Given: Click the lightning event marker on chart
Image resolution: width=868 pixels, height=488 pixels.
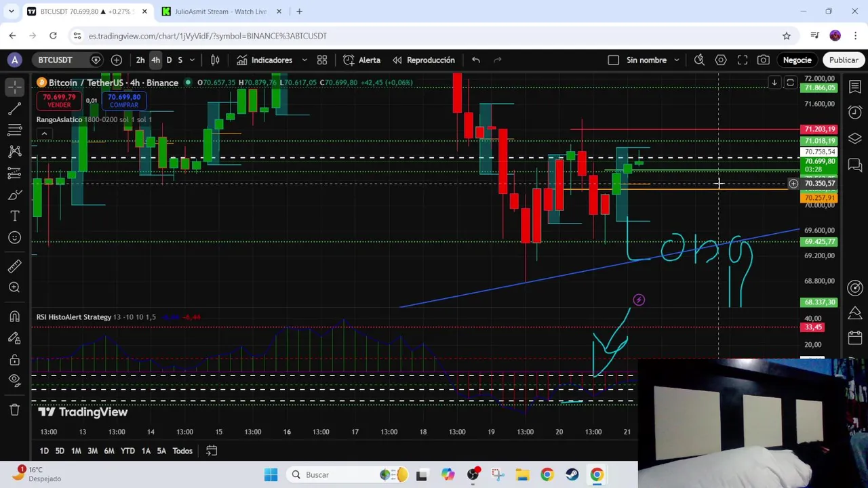Looking at the screenshot, I should click(x=639, y=300).
